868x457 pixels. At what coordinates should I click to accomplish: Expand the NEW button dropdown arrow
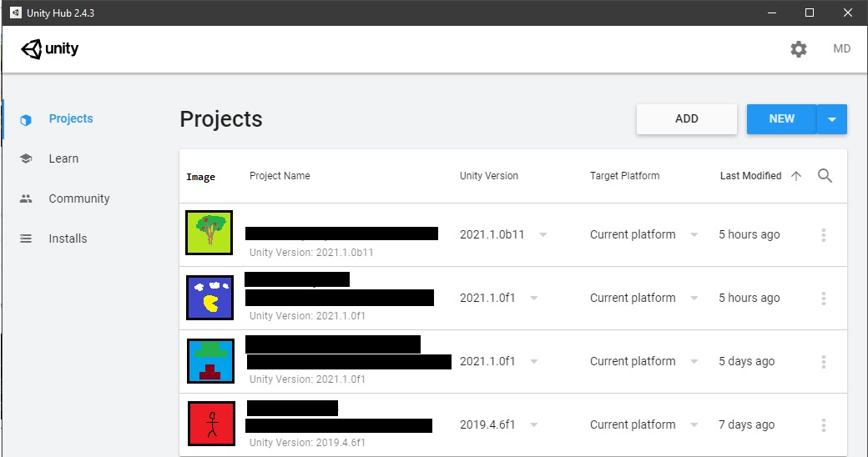tap(831, 119)
